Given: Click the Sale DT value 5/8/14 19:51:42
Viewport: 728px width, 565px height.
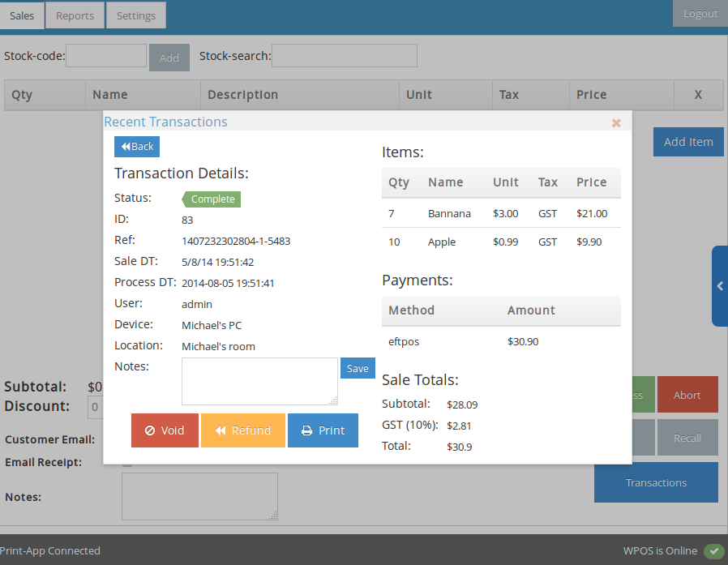Looking at the screenshot, I should [x=218, y=263].
